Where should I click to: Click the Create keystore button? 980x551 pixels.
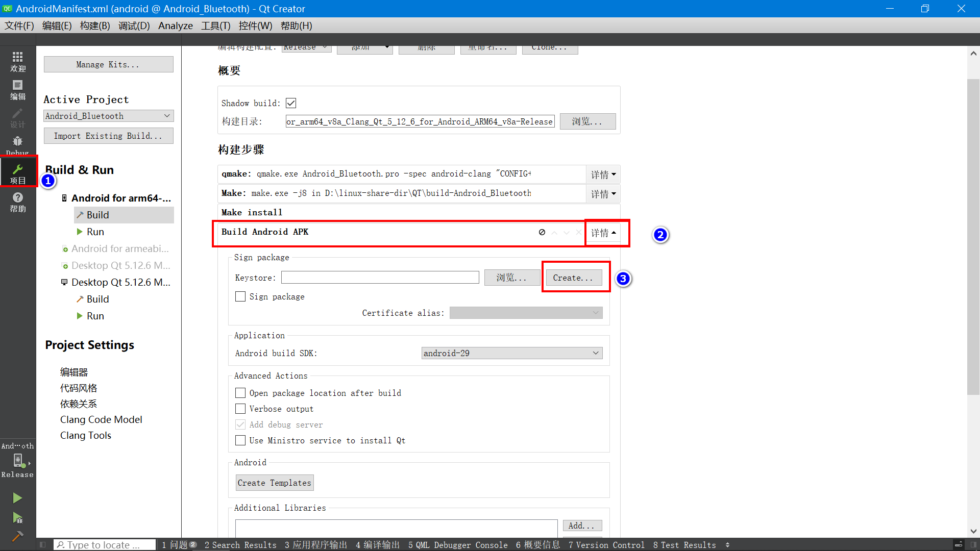pyautogui.click(x=574, y=278)
